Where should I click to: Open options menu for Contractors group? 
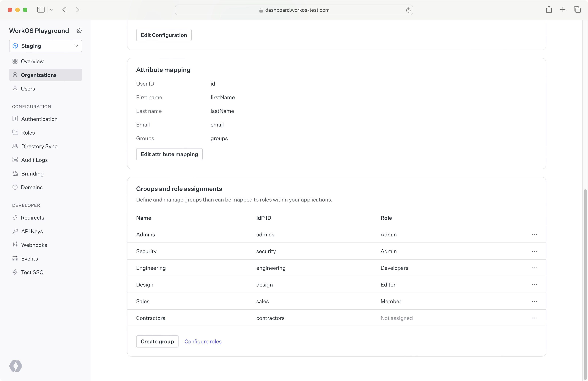[x=534, y=318]
